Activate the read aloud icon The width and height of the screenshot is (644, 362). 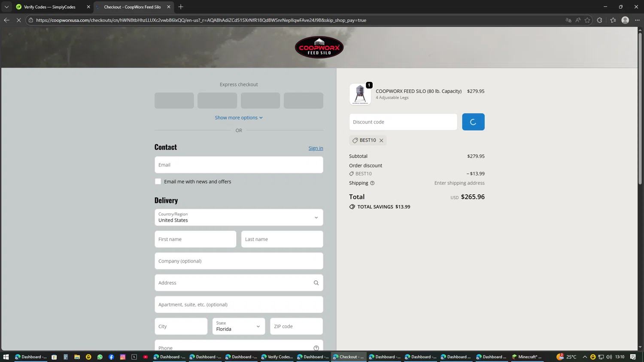(x=578, y=20)
